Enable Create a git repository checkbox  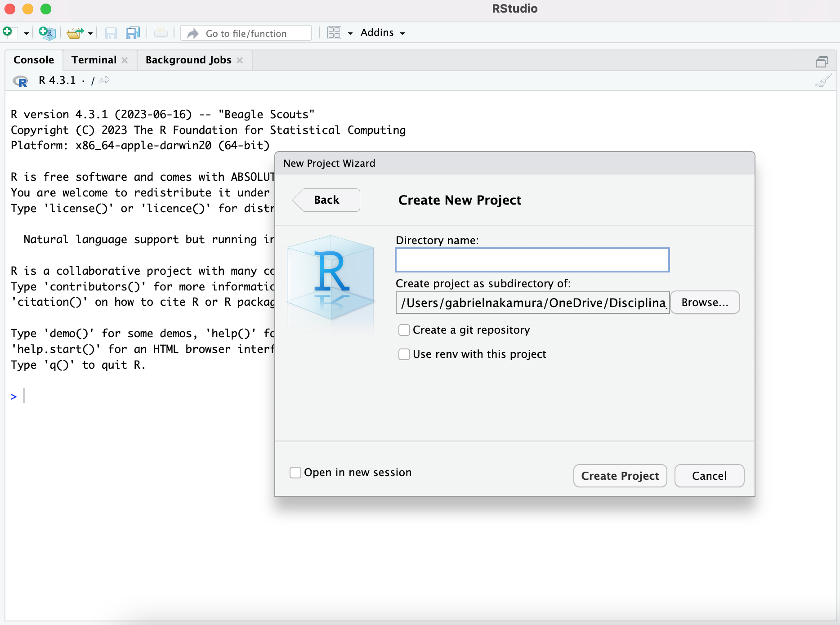(x=404, y=330)
